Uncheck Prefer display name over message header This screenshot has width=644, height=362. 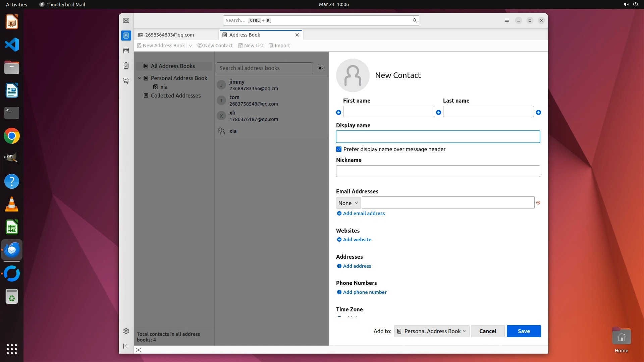tap(339, 149)
